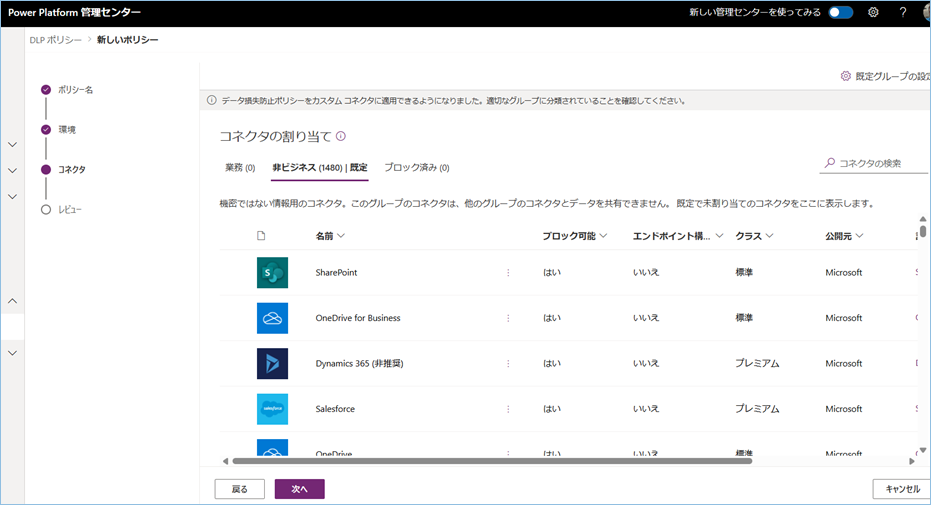The height and width of the screenshot is (505, 931).
Task: Click the 次へ button
Action: point(299,489)
